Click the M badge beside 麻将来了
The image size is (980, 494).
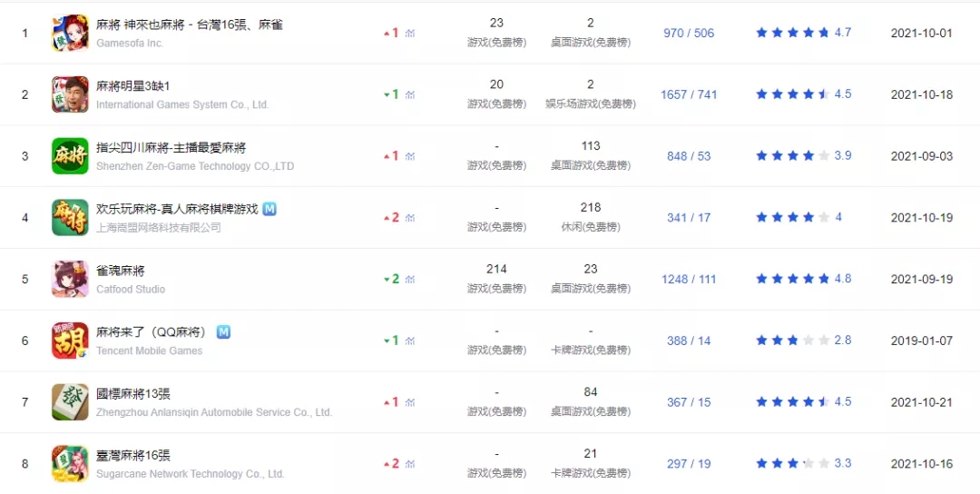coord(224,332)
